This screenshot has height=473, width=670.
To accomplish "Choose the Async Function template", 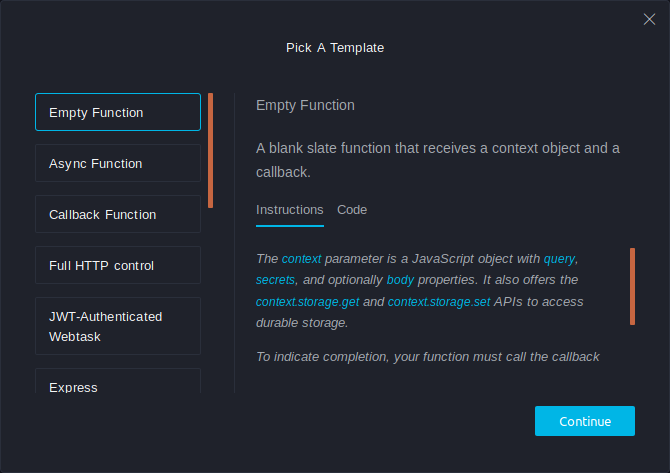I will pos(118,163).
